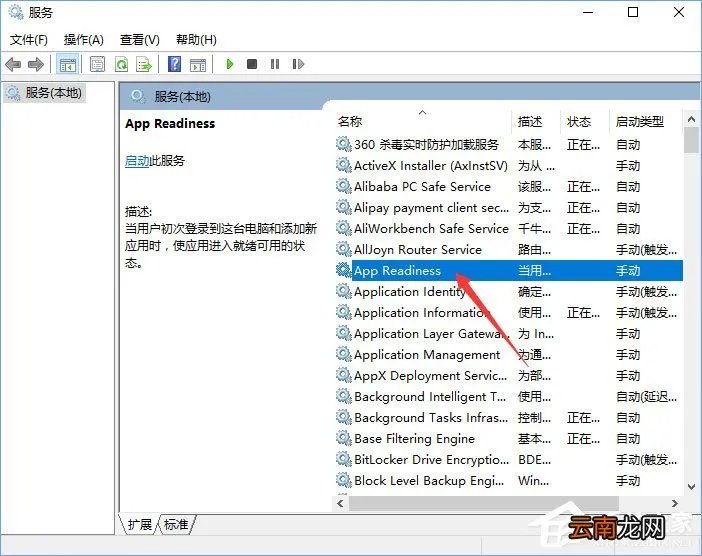Open the 帮助(H) menu
Viewport: 702px width, 556px height.
[196, 40]
